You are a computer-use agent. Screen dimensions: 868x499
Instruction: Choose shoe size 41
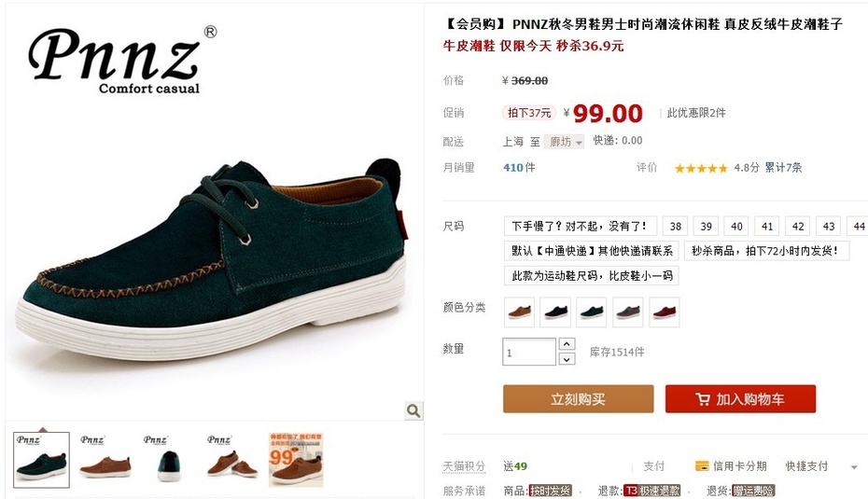click(766, 226)
